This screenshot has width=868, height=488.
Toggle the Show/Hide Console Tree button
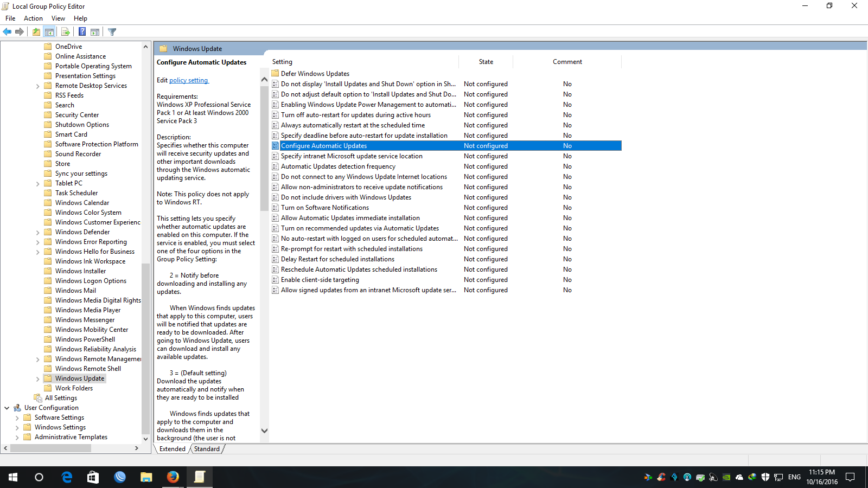point(49,32)
